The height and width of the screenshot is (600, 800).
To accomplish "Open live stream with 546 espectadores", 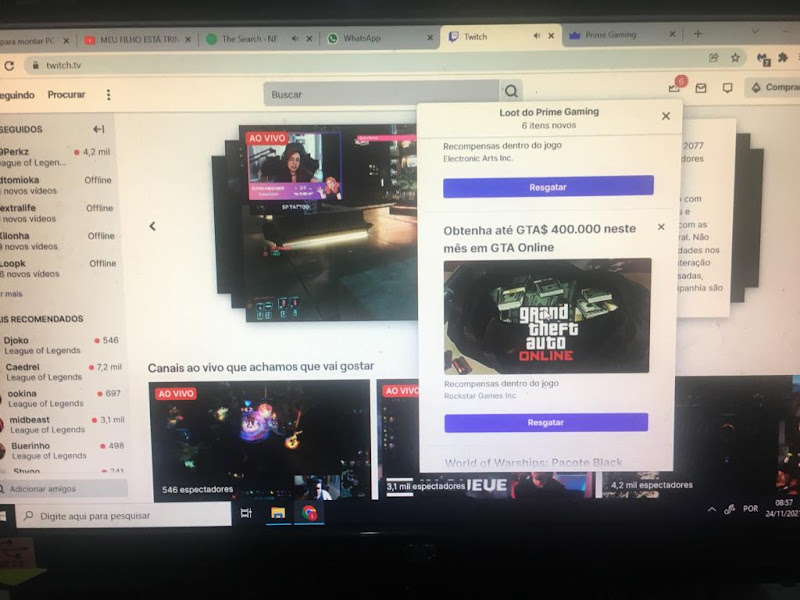I will click(259, 440).
